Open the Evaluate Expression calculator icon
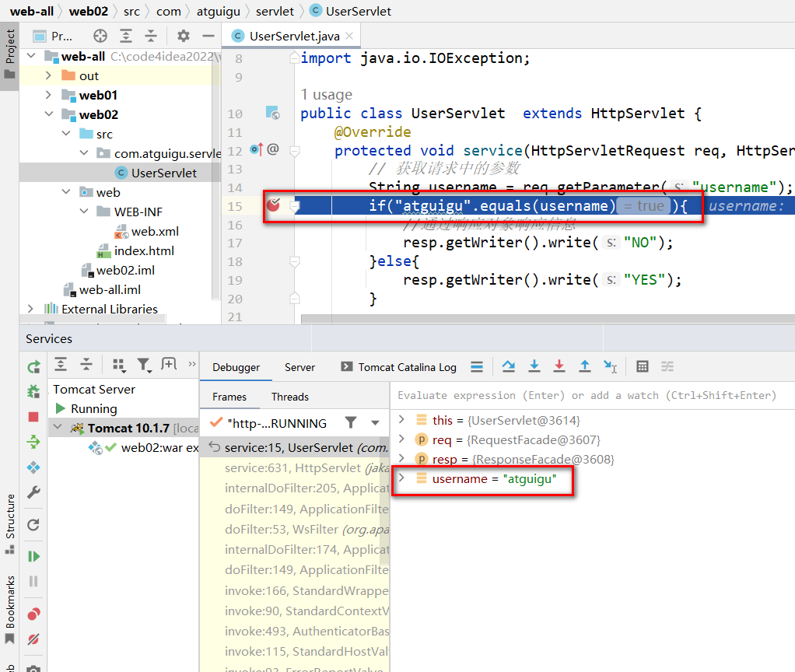795x672 pixels. tap(643, 366)
